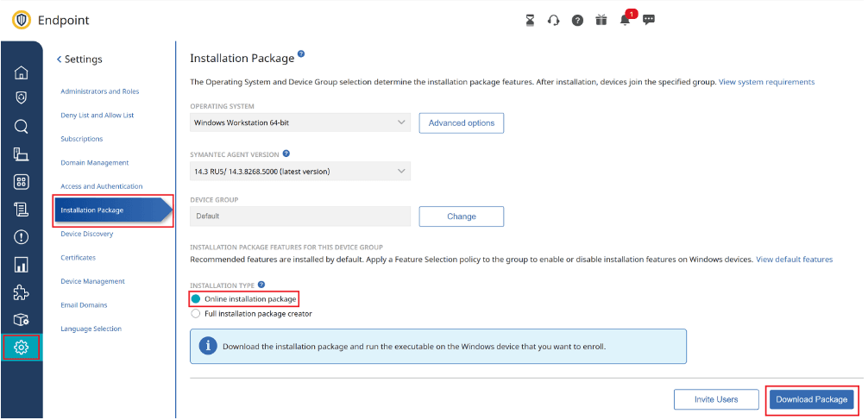This screenshot has height=420, width=868.
Task: Go back using the Settings chevron
Action: [60, 60]
